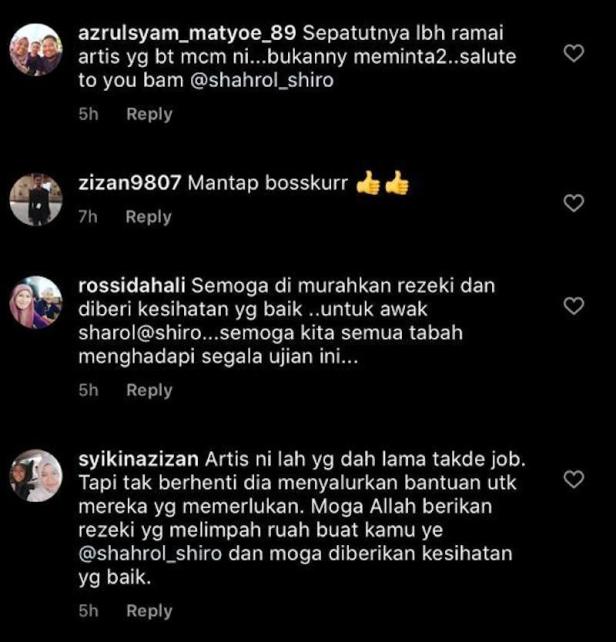
Task: Reply to rossidahali's comment
Action: pyautogui.click(x=149, y=391)
